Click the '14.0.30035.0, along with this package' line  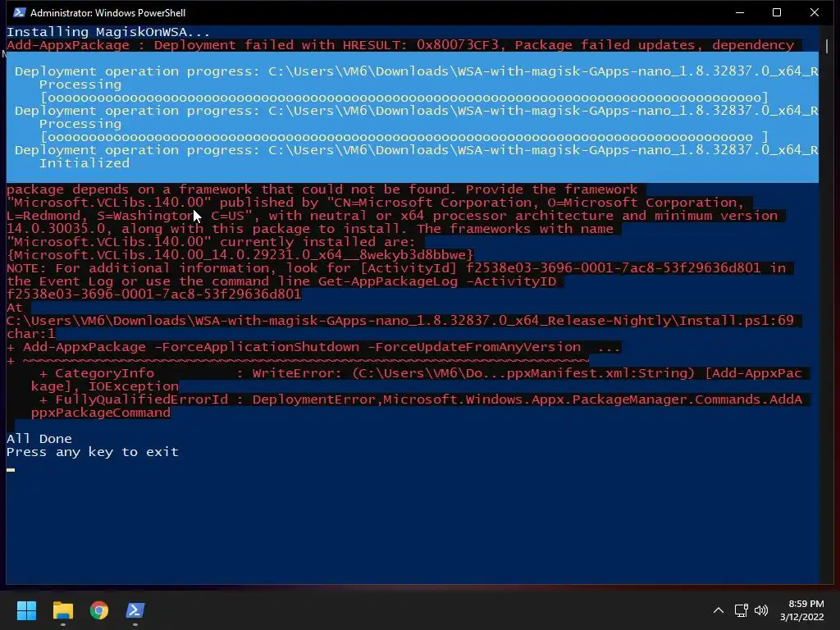[x=309, y=229]
